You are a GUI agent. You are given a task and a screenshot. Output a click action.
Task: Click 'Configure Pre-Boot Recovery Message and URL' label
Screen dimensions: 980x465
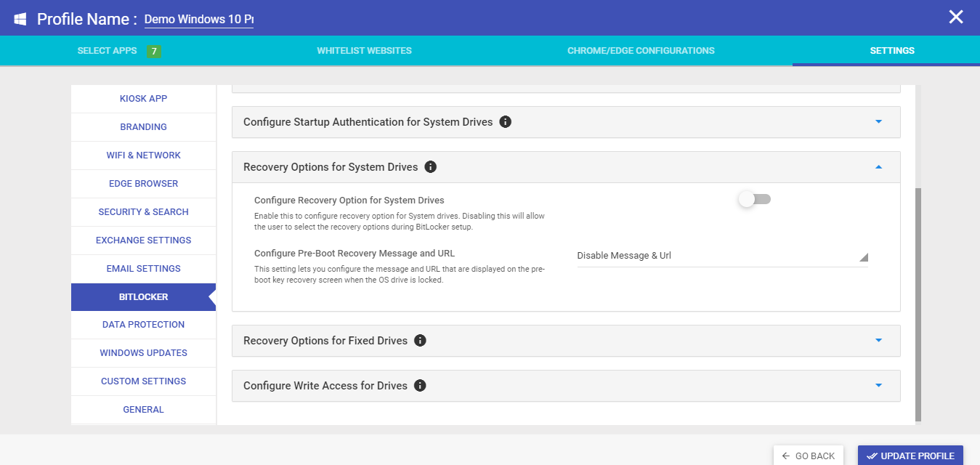click(x=355, y=254)
